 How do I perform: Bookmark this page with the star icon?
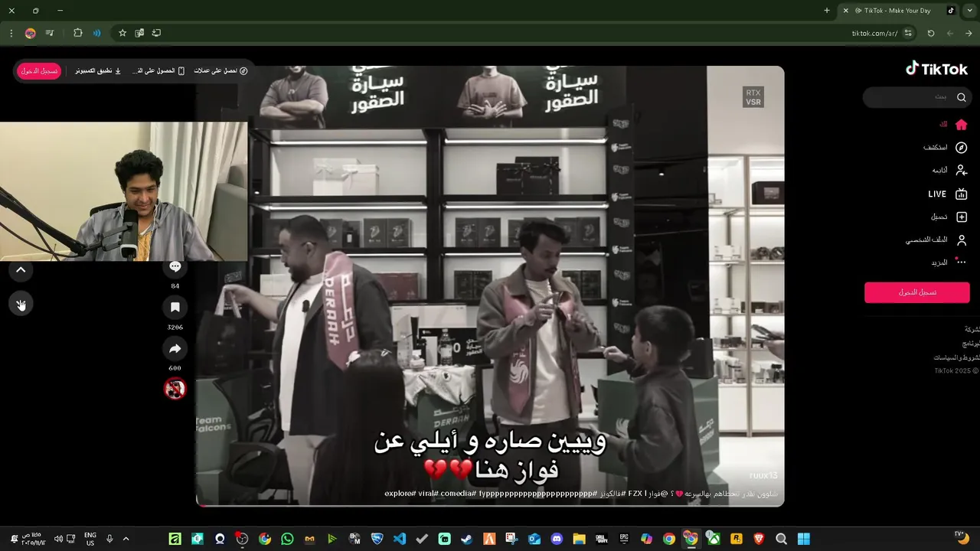122,33
